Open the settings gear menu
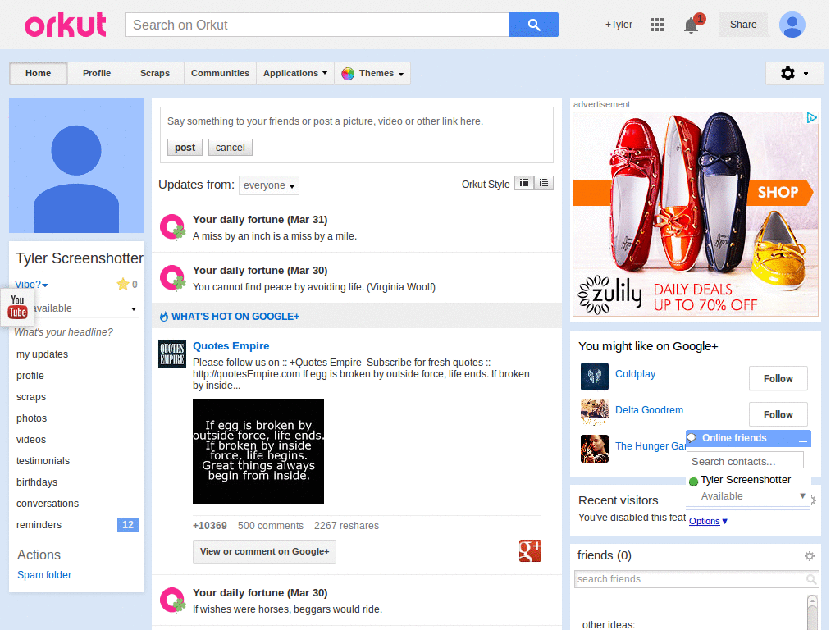 pyautogui.click(x=794, y=73)
